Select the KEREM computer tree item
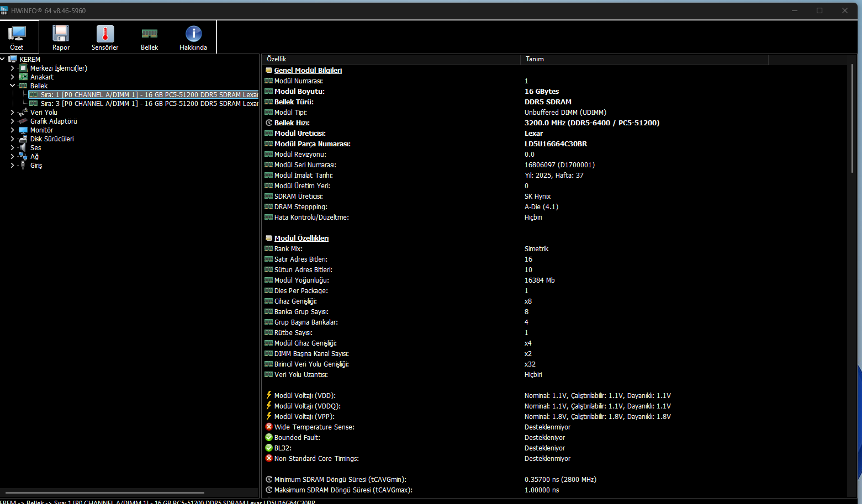The image size is (862, 504). click(30, 59)
